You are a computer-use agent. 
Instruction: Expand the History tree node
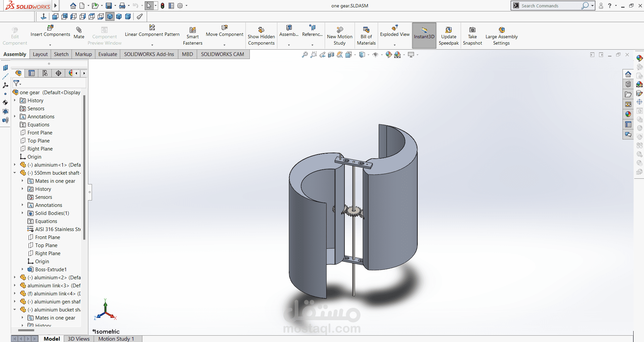[14, 100]
